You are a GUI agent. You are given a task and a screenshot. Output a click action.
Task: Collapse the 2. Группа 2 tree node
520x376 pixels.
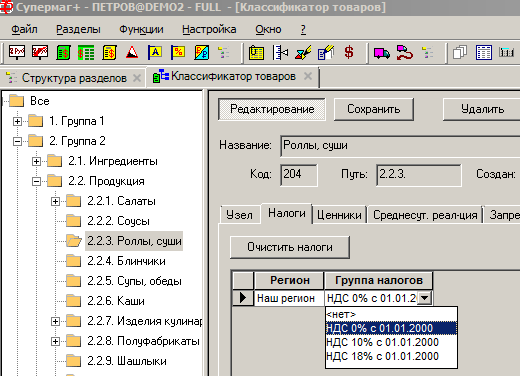[x=17, y=142]
